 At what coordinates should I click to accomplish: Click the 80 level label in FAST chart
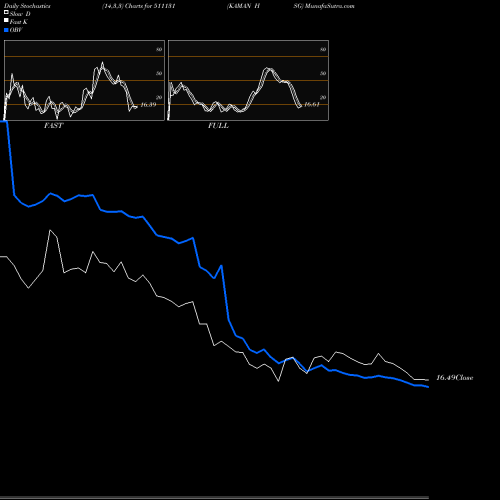tap(159, 50)
